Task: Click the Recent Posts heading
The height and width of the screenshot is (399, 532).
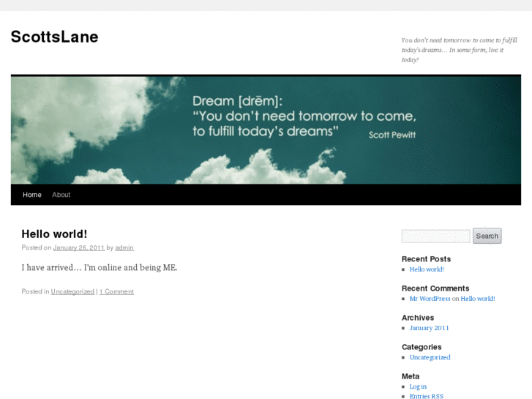Action: coord(426,259)
